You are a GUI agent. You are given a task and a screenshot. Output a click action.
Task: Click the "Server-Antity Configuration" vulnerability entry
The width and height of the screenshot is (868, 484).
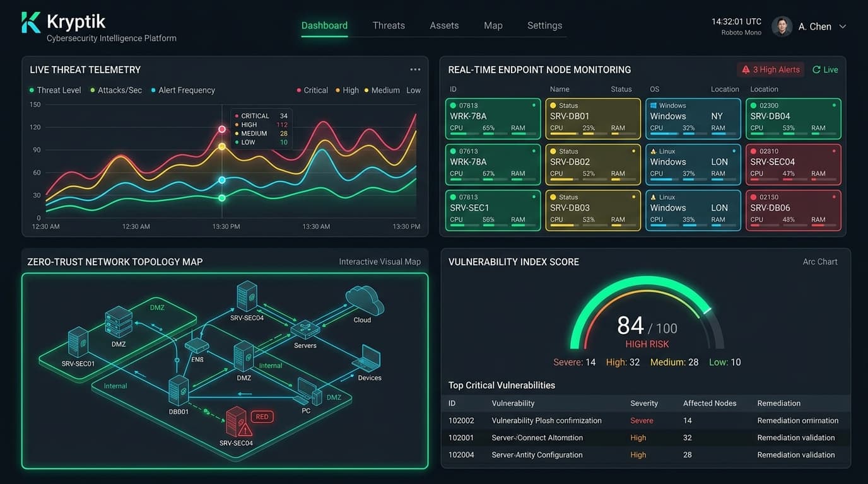point(537,455)
